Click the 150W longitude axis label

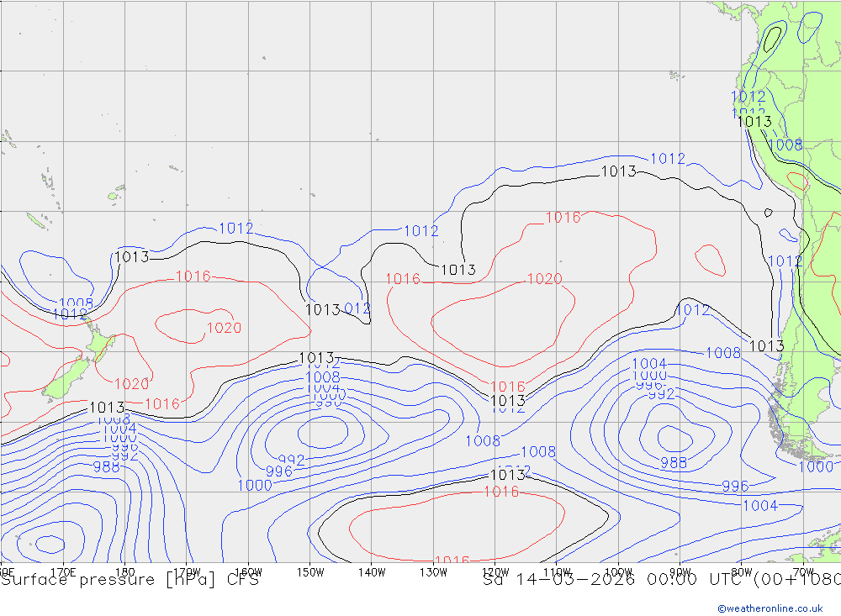coord(310,571)
